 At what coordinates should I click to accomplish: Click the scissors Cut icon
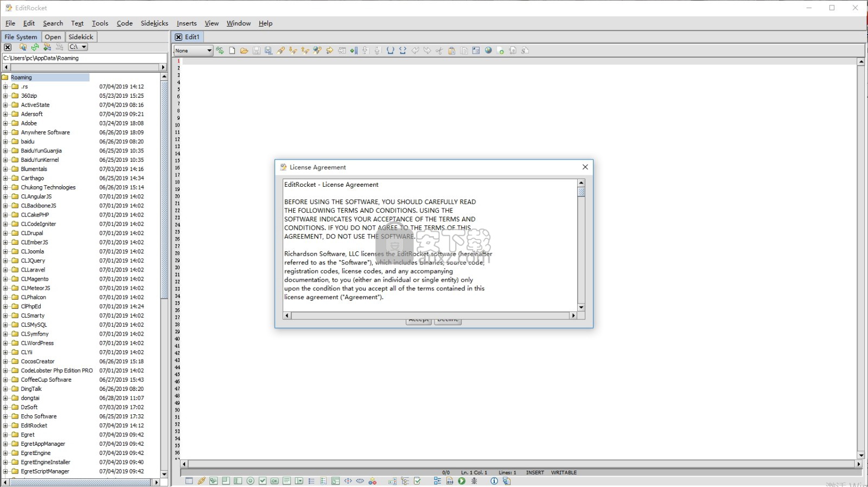[439, 50]
